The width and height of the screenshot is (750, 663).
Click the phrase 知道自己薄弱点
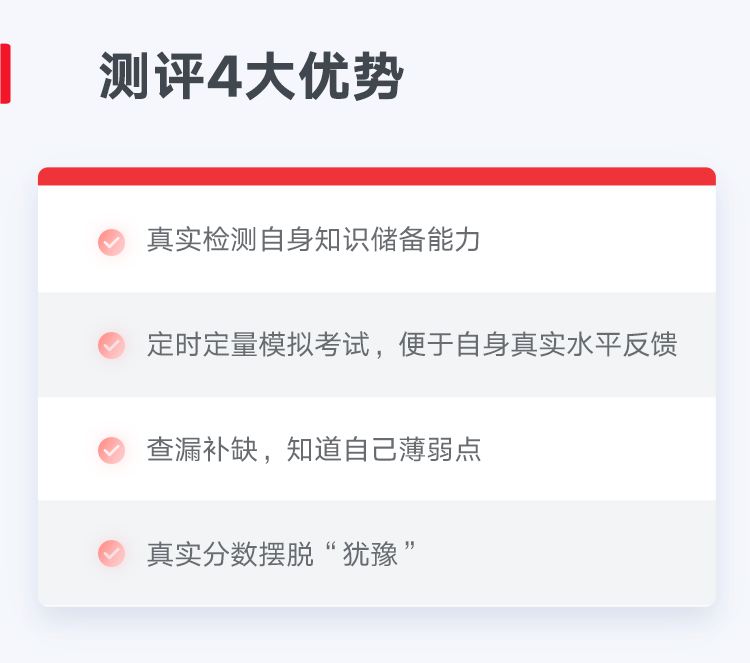click(384, 450)
